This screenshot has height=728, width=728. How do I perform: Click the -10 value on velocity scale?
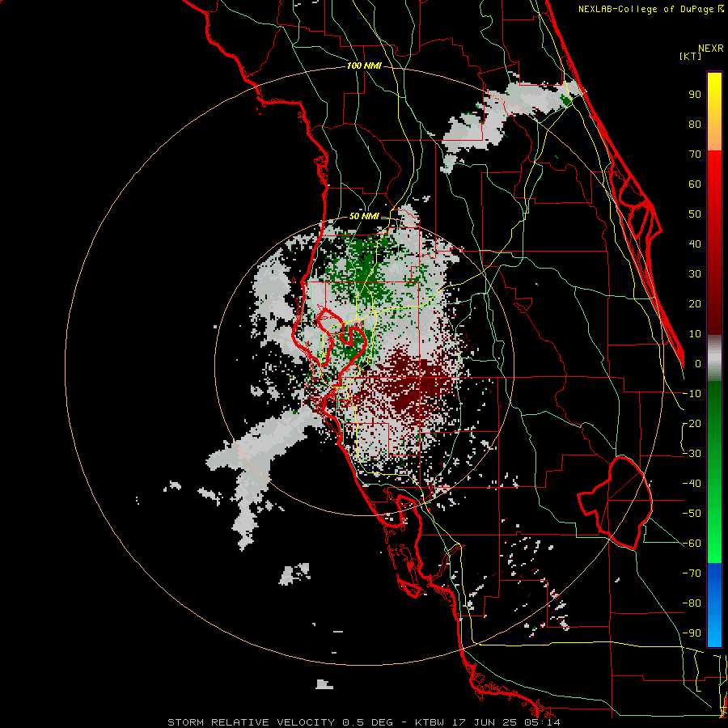pos(692,394)
